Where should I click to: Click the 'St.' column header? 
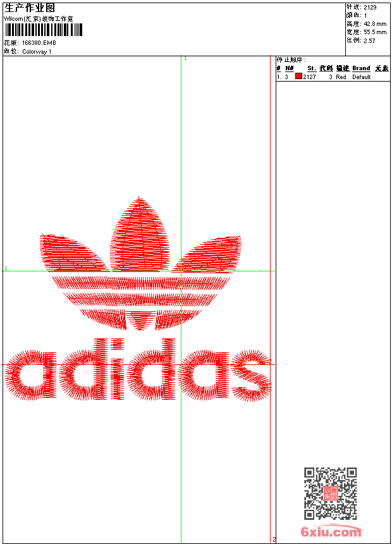(x=312, y=68)
